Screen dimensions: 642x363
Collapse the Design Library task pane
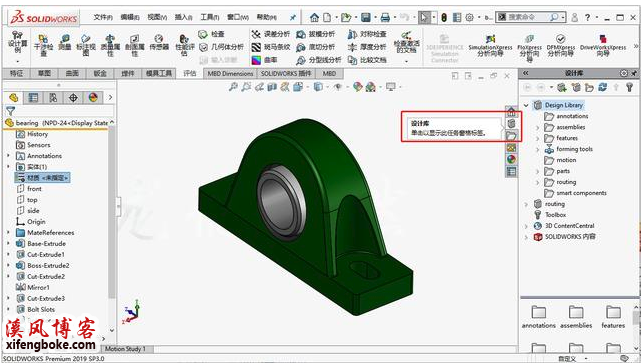tap(526, 73)
